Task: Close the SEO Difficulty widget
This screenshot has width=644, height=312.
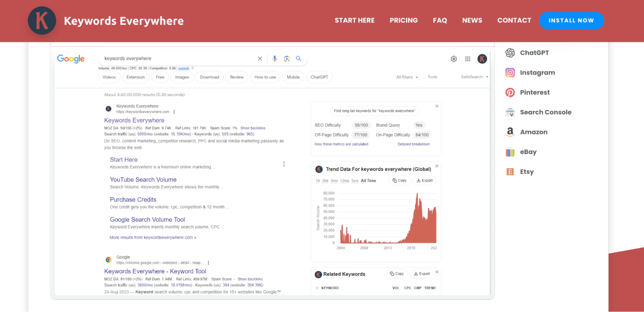Action: (437, 106)
